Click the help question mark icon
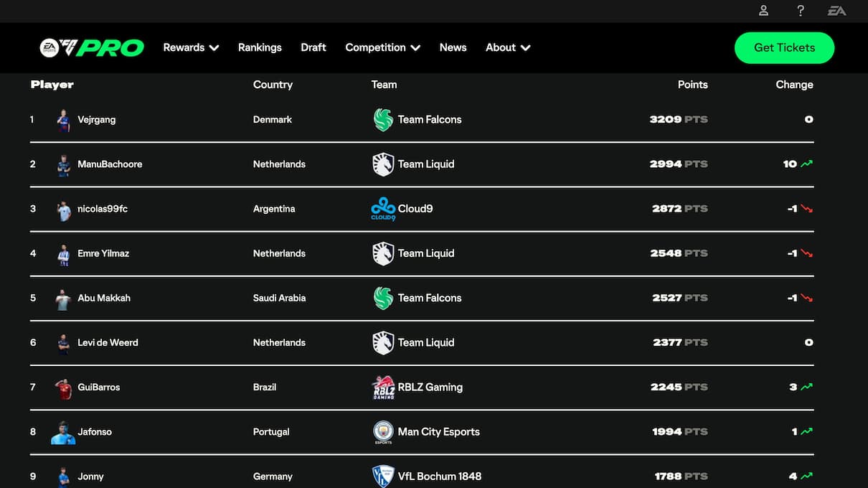The image size is (868, 488). click(x=801, y=11)
